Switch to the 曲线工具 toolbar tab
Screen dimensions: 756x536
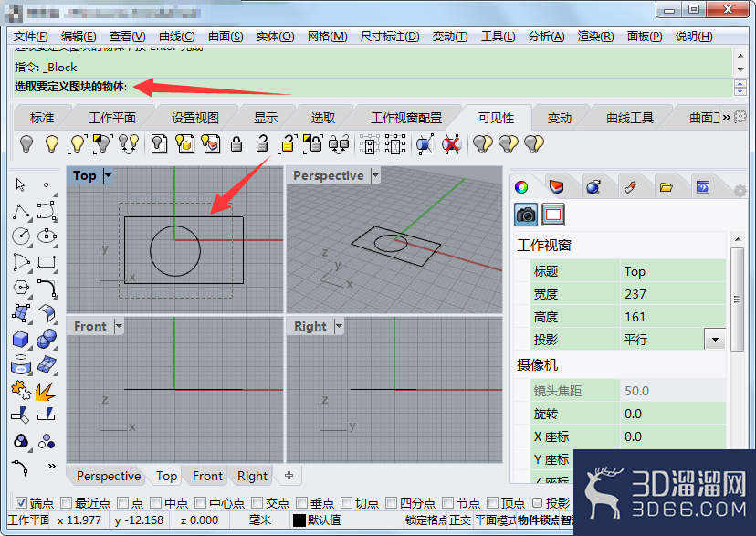630,118
